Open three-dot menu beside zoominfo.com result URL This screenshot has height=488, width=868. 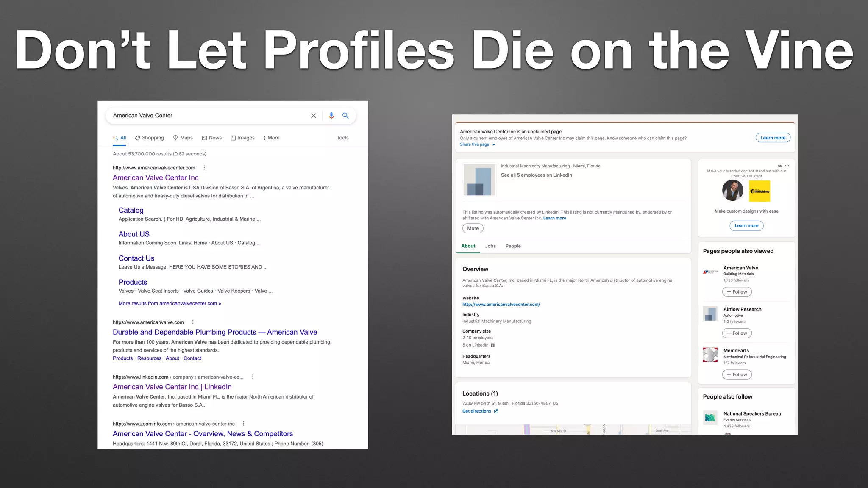(x=244, y=424)
